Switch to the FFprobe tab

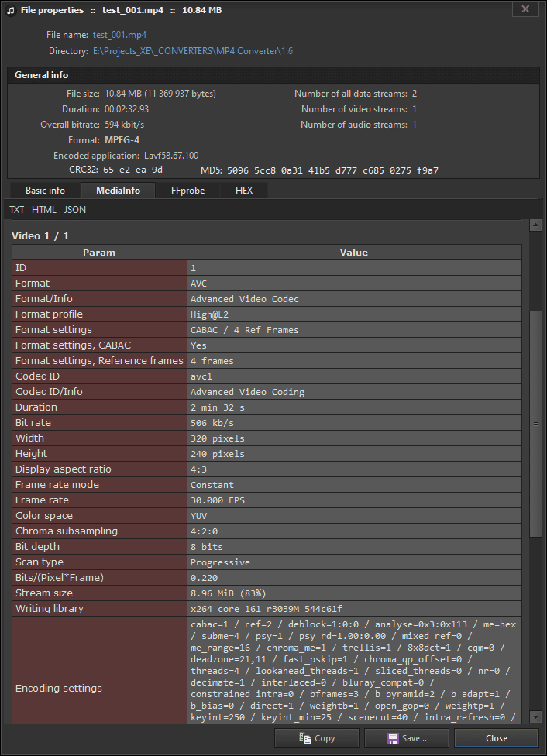187,190
